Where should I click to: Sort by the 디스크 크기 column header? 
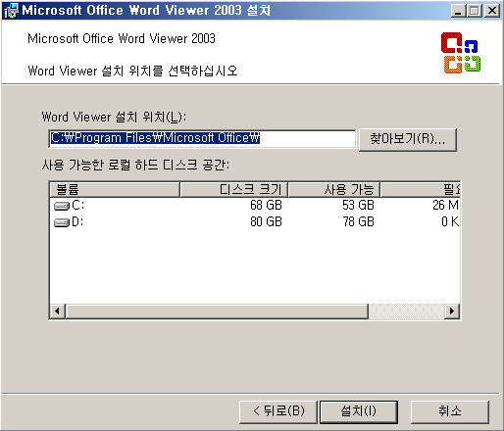234,189
